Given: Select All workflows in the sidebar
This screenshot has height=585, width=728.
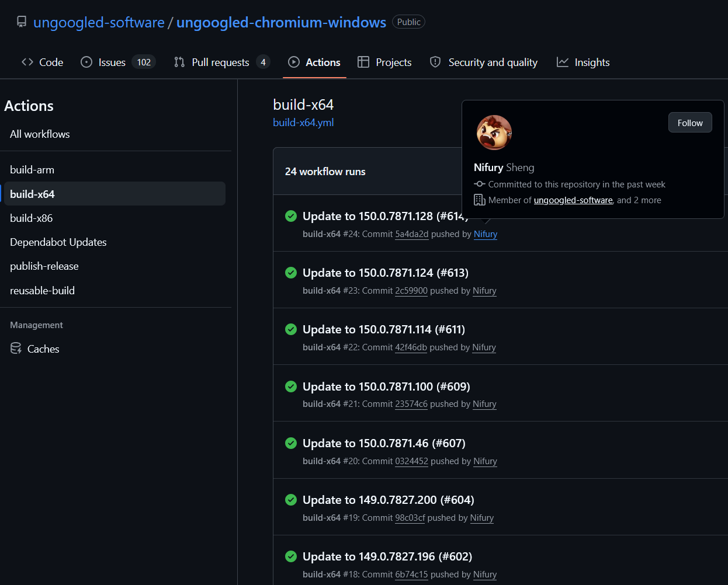Looking at the screenshot, I should pyautogui.click(x=40, y=134).
